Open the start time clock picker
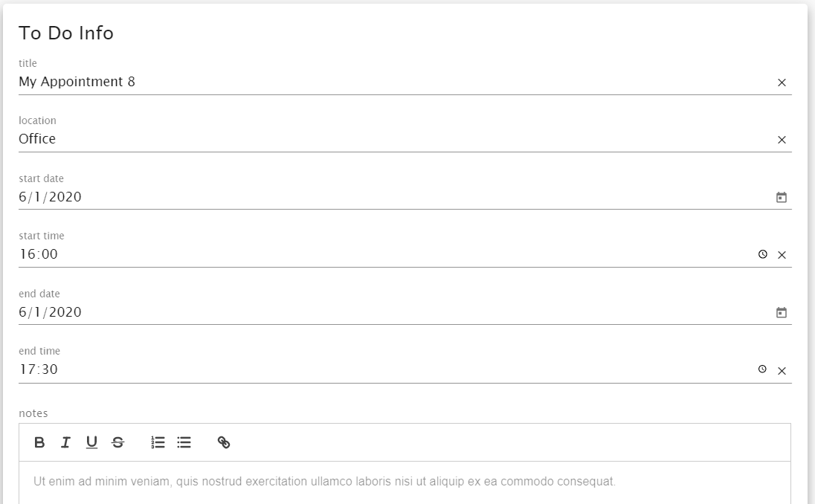The height and width of the screenshot is (504, 815). click(x=762, y=254)
